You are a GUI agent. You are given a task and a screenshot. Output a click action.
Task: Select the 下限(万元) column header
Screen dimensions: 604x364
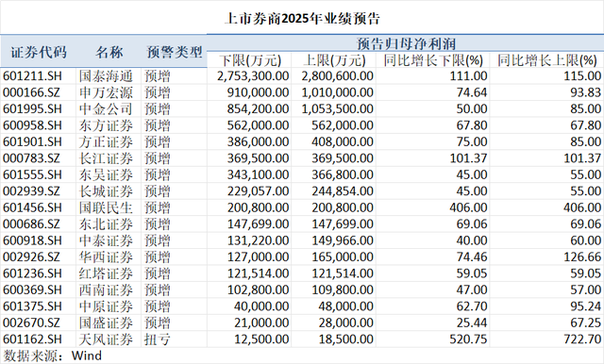[250, 60]
